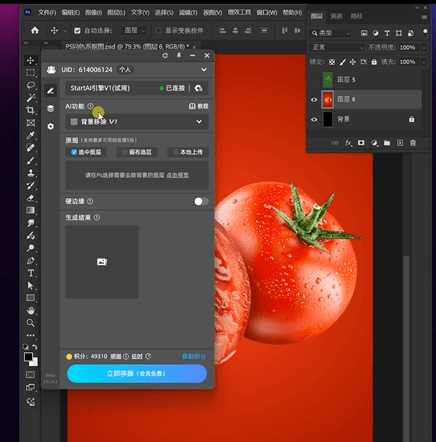
Task: Toggle the 硬边缘 switch
Action: (x=201, y=201)
